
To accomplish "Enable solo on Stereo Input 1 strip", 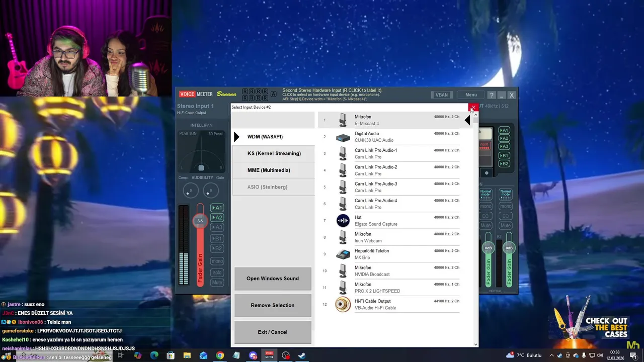I will tap(217, 273).
